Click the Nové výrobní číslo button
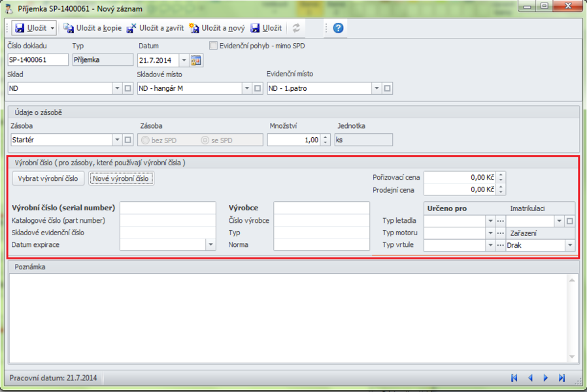Viewport: 587px width, 392px height. pos(121,178)
